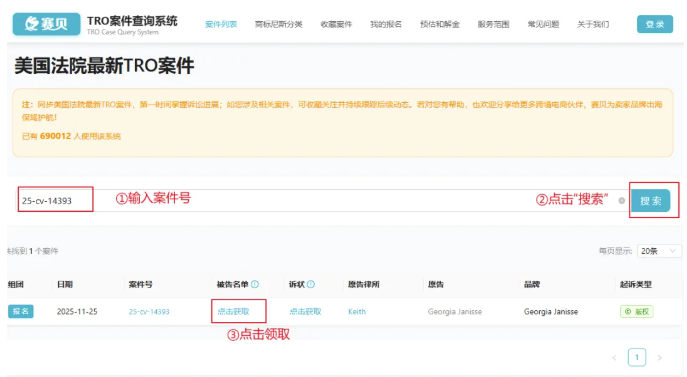This screenshot has width=687, height=377.
Task: Open the 商标尼斯分类 menu item
Action: click(279, 24)
